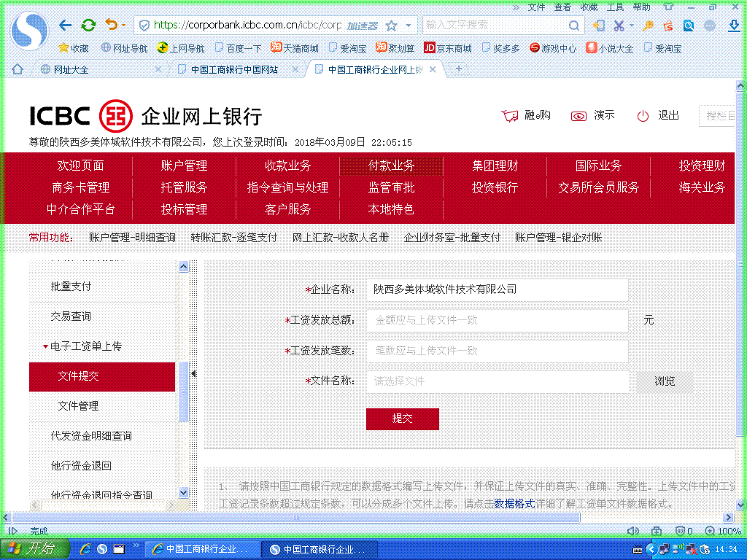This screenshot has height=560, width=747.
Task: Click the 融e购 shopping icon
Action: coord(509,116)
